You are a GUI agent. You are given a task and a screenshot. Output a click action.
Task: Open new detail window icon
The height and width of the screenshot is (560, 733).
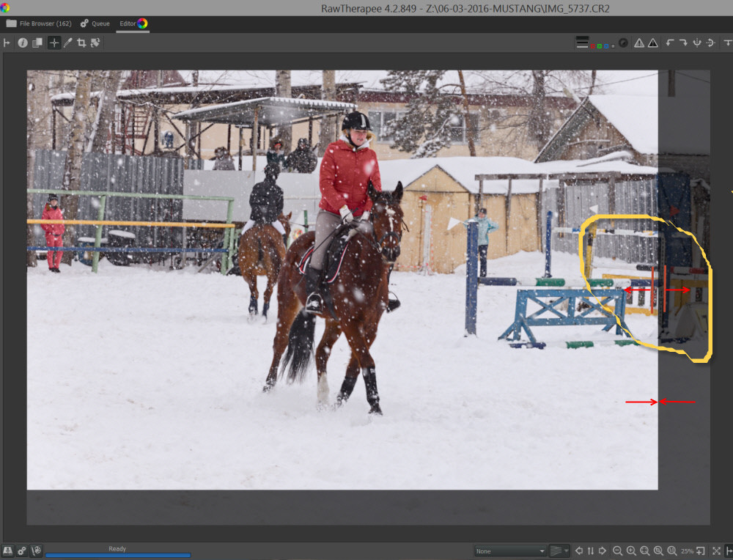tap(701, 551)
